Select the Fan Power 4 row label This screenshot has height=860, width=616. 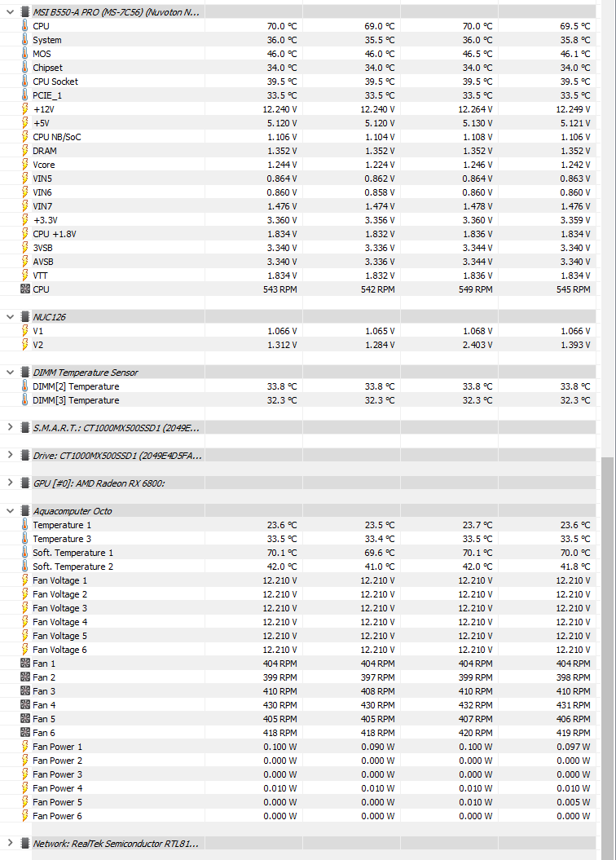[58, 788]
